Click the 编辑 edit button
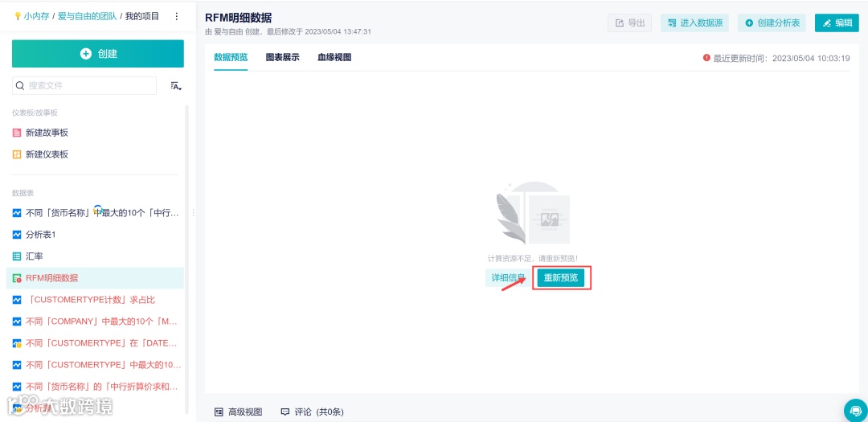The image size is (868, 422). click(x=837, y=23)
